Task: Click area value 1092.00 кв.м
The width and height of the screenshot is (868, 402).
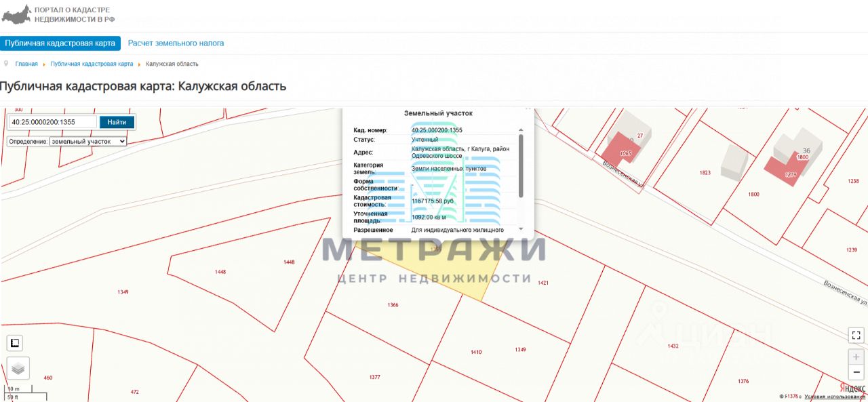Action: point(429,218)
